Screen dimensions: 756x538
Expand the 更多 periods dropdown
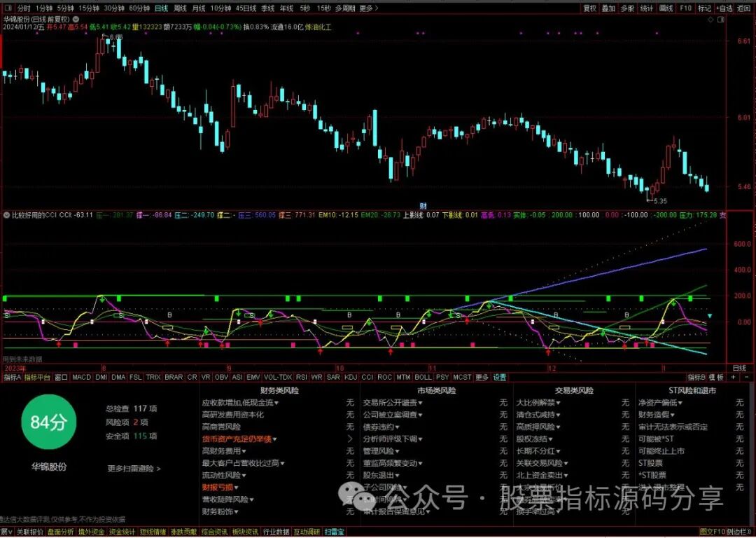(x=369, y=8)
